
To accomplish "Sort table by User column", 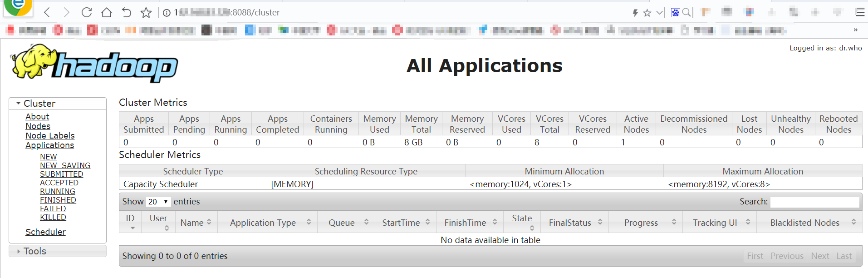I will tap(158, 222).
